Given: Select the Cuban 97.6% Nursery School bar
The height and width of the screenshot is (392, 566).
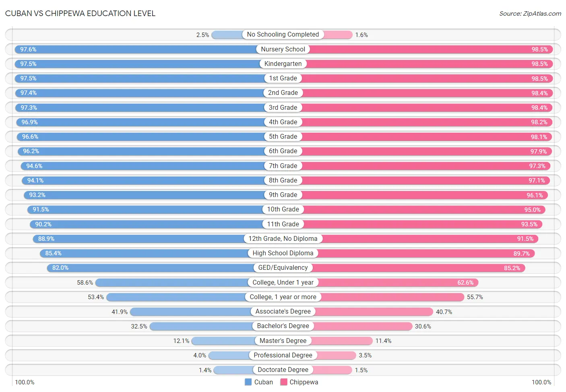Looking at the screenshot, I should [x=149, y=49].
